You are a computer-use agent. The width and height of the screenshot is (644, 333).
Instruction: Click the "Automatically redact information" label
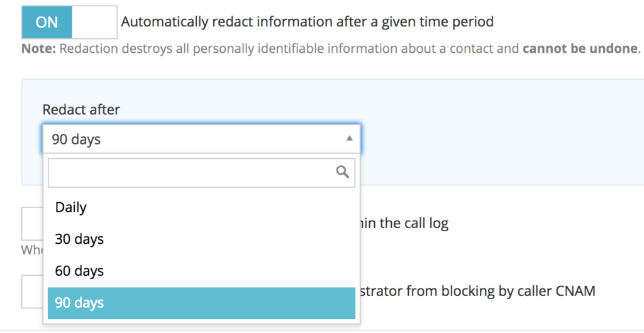click(252, 22)
